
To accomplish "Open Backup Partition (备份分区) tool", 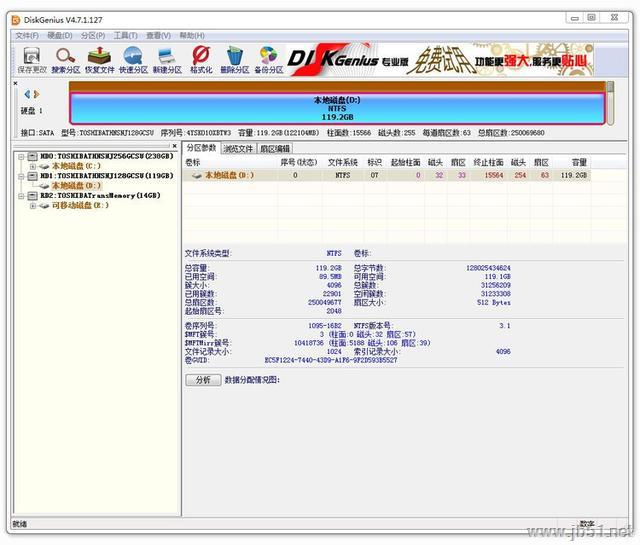I will 269,60.
